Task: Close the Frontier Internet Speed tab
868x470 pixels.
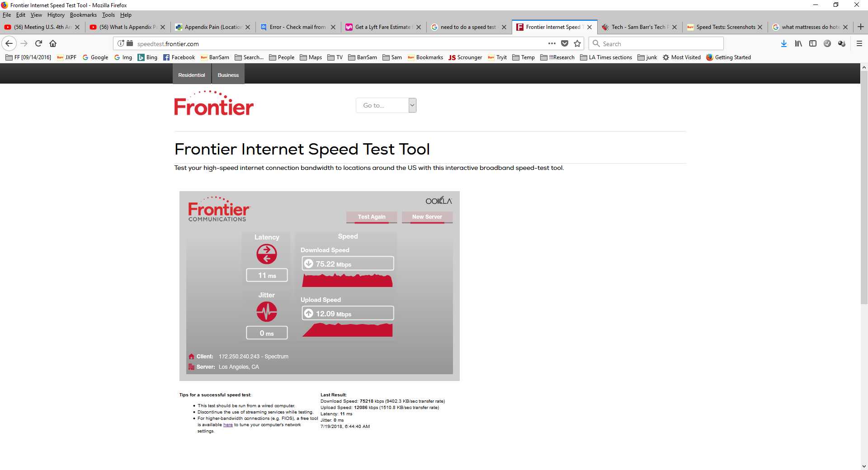Action: pyautogui.click(x=590, y=27)
